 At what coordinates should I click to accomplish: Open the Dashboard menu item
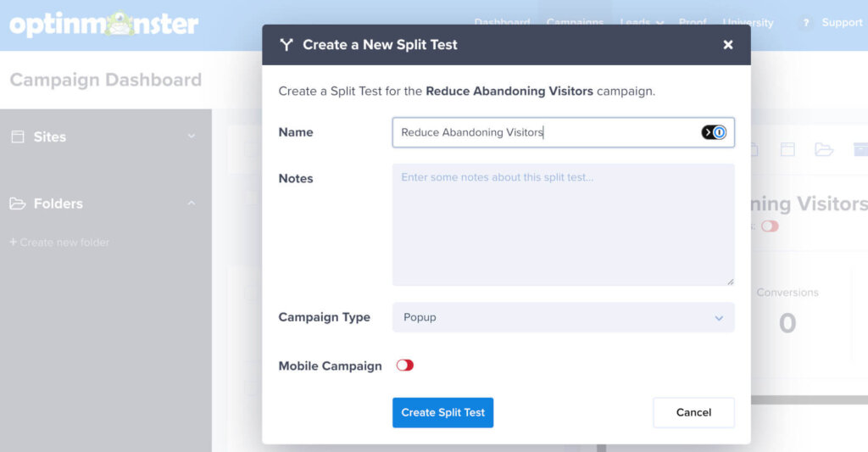click(502, 23)
